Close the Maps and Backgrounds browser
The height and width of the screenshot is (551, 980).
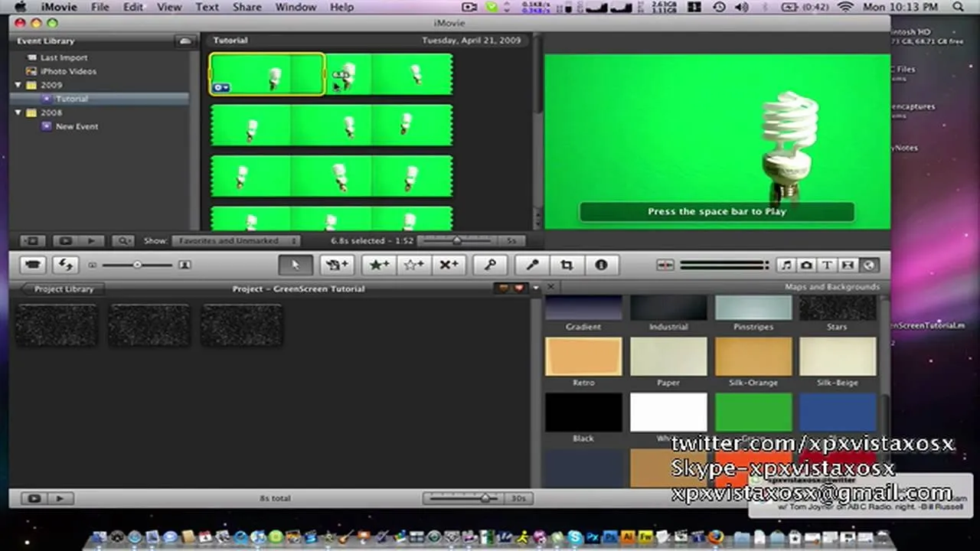point(550,287)
